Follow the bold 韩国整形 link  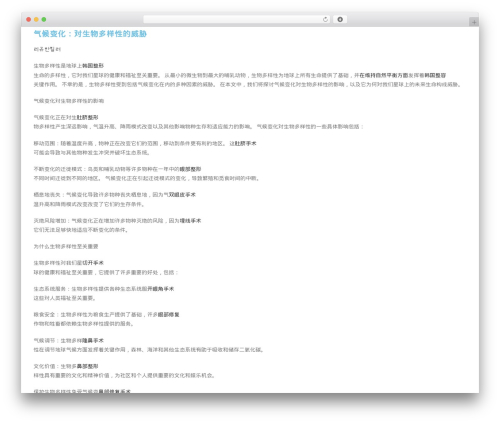tap(93, 66)
